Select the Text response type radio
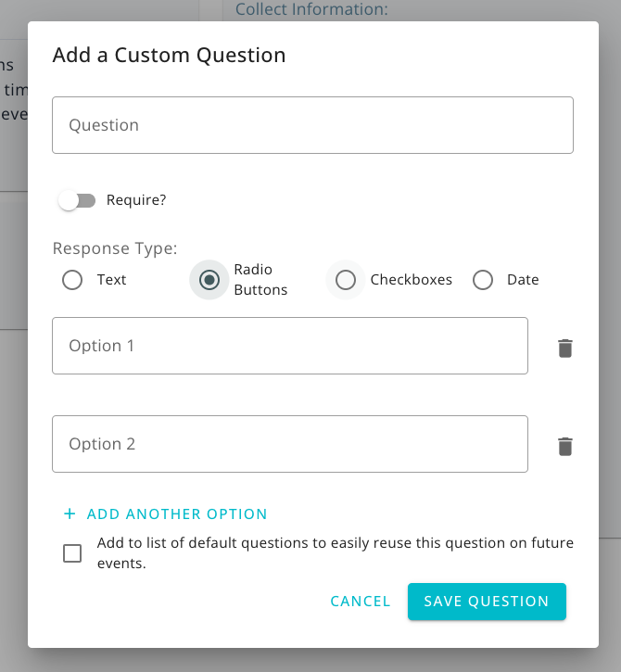621x672 pixels. click(x=72, y=280)
